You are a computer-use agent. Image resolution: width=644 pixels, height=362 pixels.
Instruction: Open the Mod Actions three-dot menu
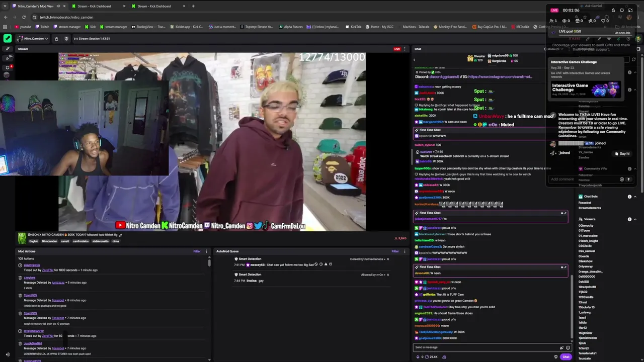click(x=207, y=251)
